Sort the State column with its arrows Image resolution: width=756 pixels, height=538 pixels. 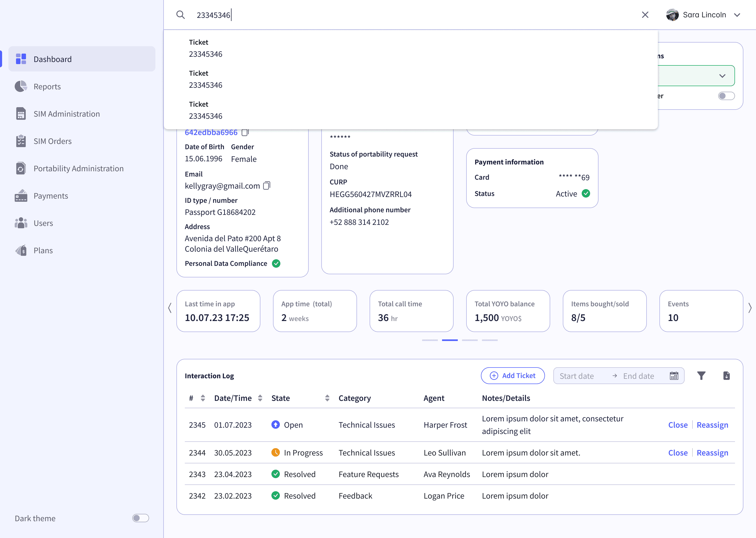tap(327, 398)
